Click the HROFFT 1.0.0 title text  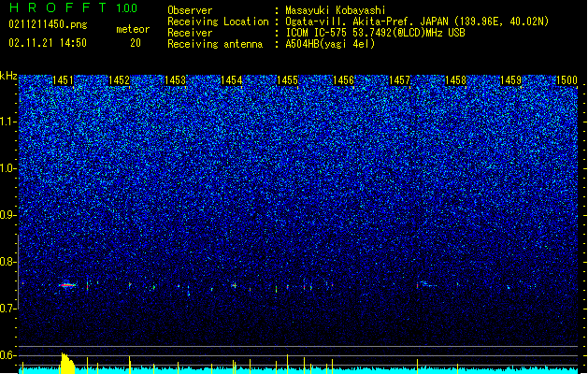73,7
